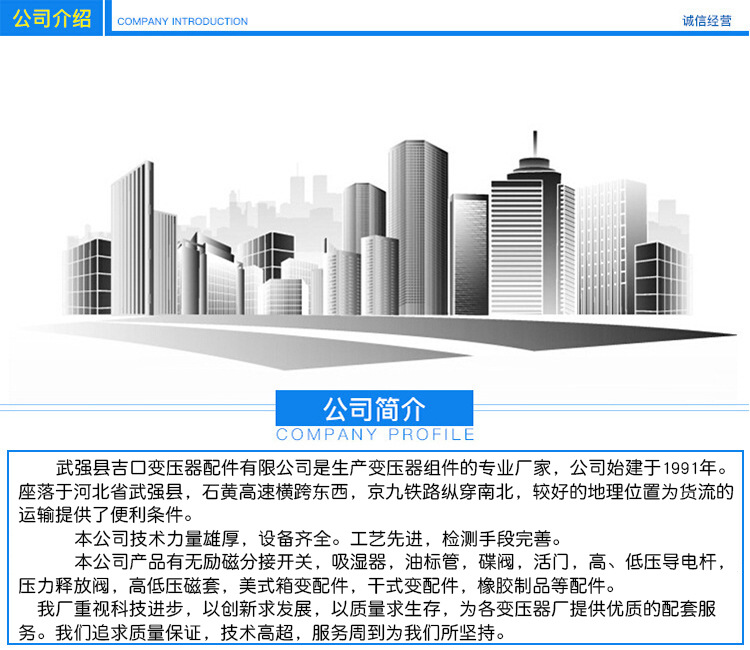750x650 pixels.
Task: Click the city skyline illustration
Action: 375,250
